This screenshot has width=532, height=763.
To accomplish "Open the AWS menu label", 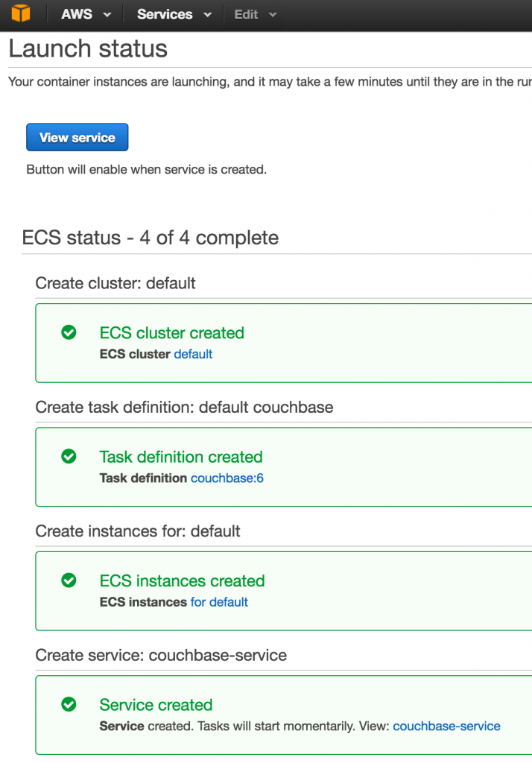I will click(x=77, y=15).
